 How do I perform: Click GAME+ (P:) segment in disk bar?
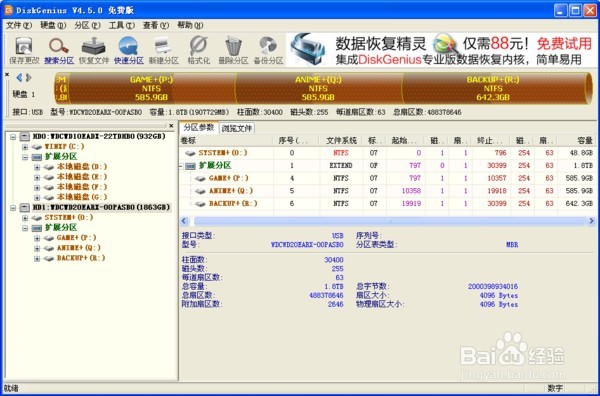pyautogui.click(x=152, y=88)
